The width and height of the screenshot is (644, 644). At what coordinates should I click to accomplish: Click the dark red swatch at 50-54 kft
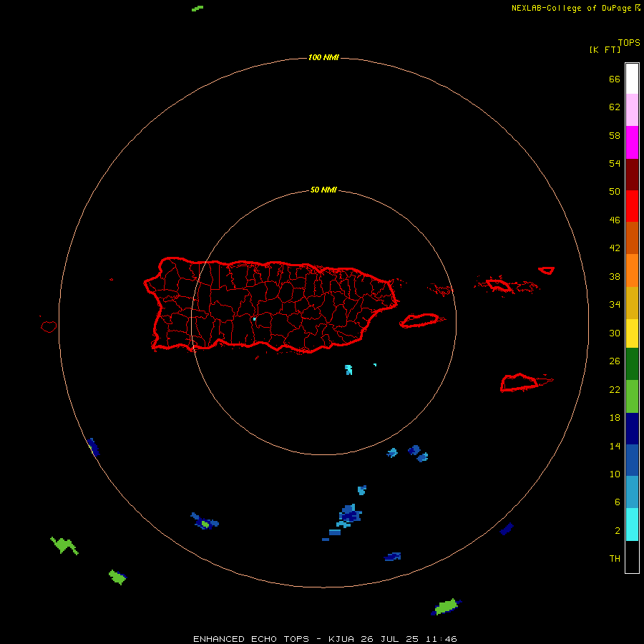point(632,174)
